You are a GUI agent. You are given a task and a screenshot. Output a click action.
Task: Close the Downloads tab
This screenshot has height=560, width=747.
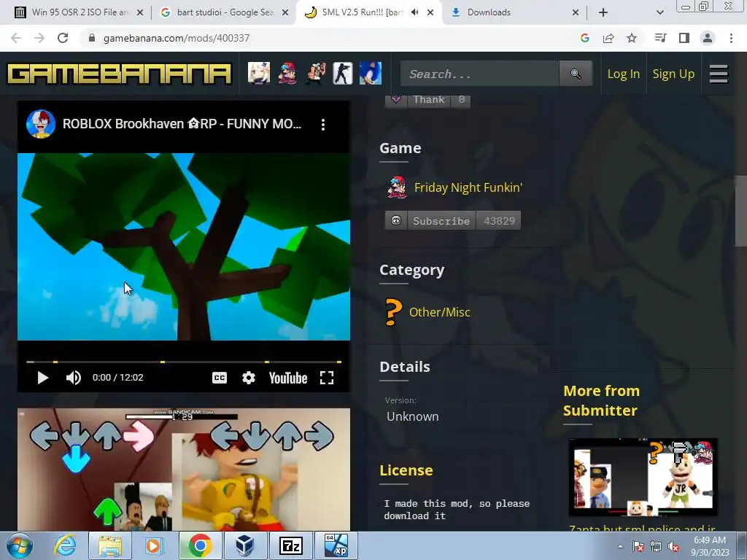pos(576,12)
